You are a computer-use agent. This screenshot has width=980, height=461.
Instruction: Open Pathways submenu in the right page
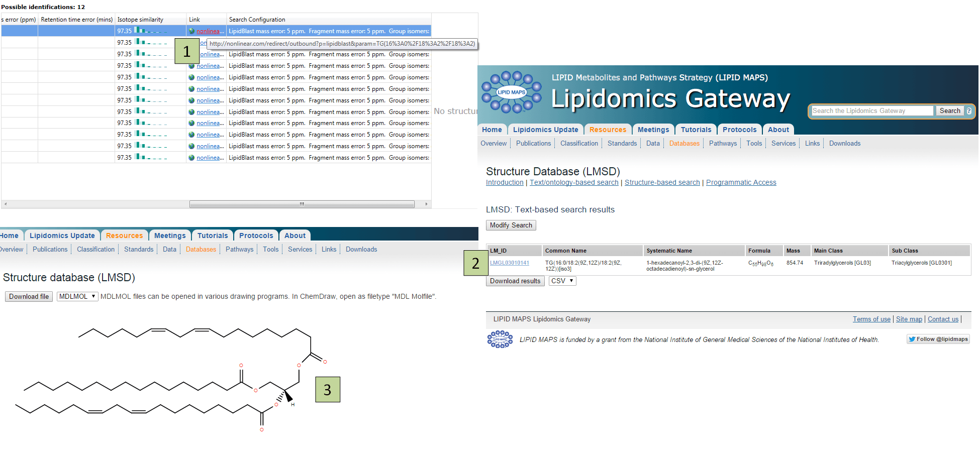click(723, 144)
